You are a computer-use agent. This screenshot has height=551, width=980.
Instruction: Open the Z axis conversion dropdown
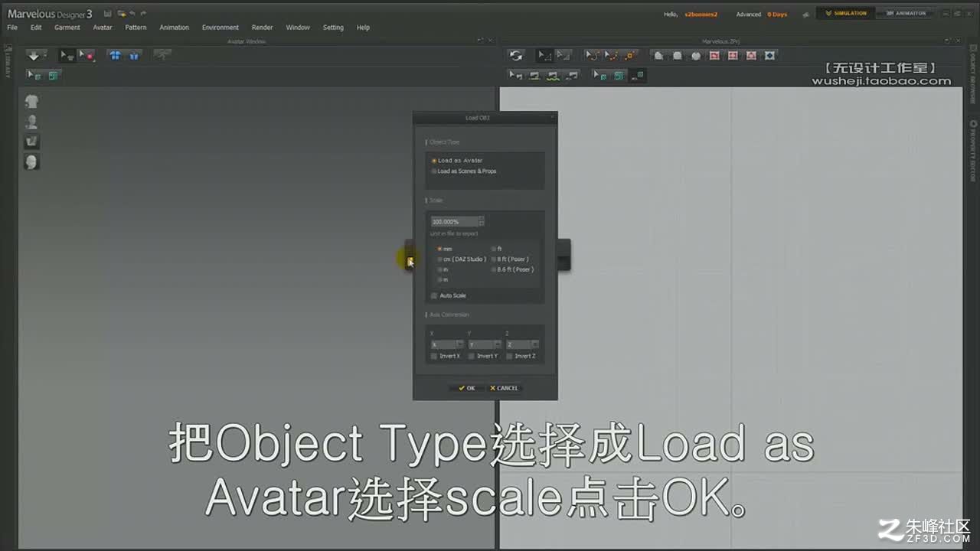point(521,344)
